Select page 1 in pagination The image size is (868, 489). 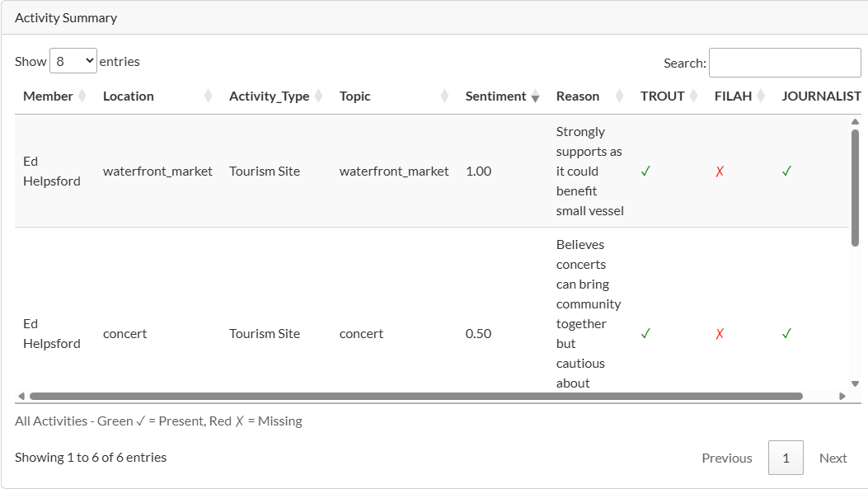(x=786, y=458)
